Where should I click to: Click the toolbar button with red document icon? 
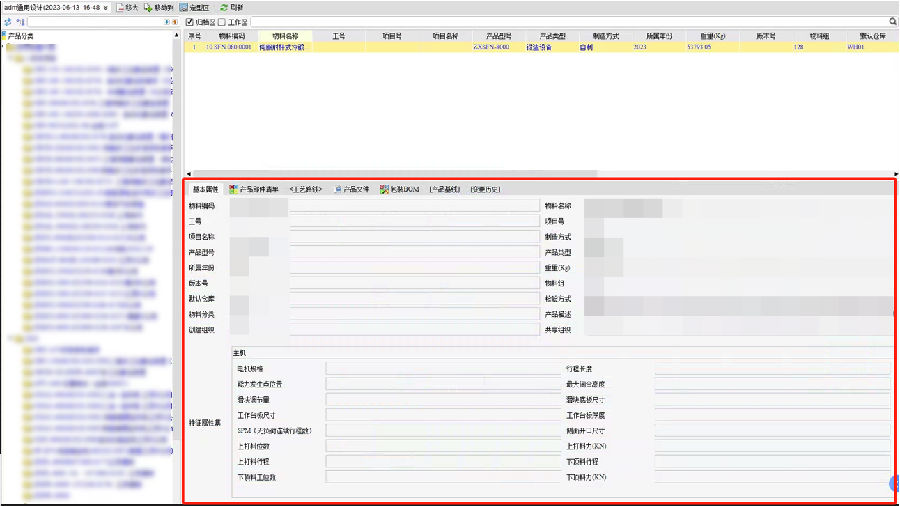127,7
